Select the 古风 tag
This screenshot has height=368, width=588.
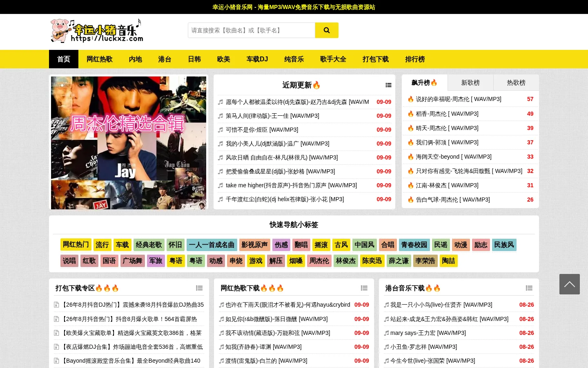coord(341,245)
